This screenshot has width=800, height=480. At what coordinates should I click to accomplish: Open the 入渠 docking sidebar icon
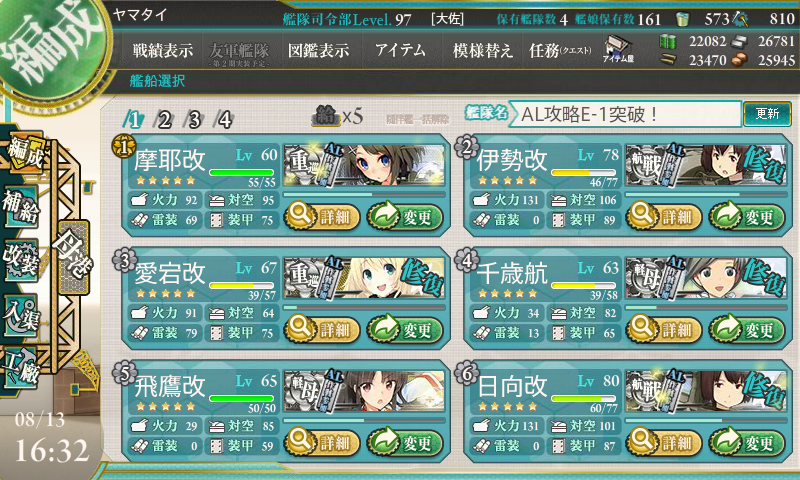click(x=21, y=314)
